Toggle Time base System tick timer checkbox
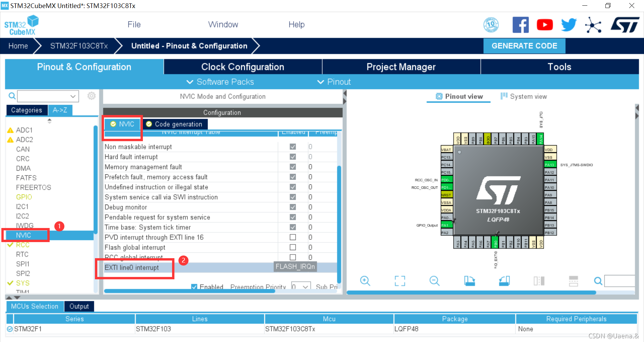644x342 pixels. coord(293,227)
